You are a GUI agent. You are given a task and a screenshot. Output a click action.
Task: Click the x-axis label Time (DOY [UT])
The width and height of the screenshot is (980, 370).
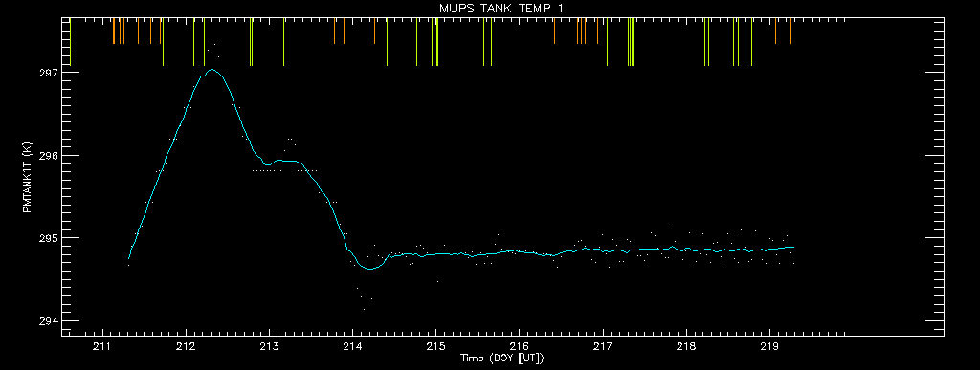(x=501, y=359)
